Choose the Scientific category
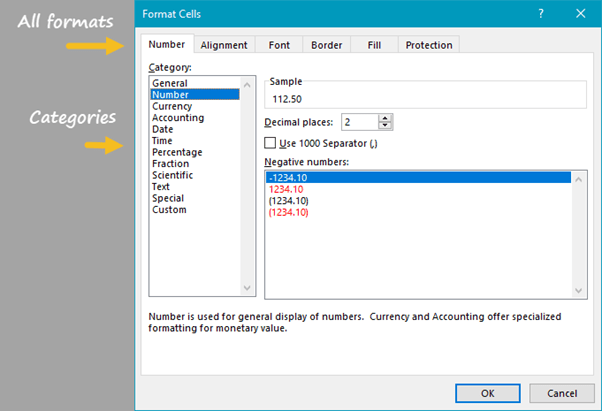Viewport: 602px width, 411px height. 195,175
